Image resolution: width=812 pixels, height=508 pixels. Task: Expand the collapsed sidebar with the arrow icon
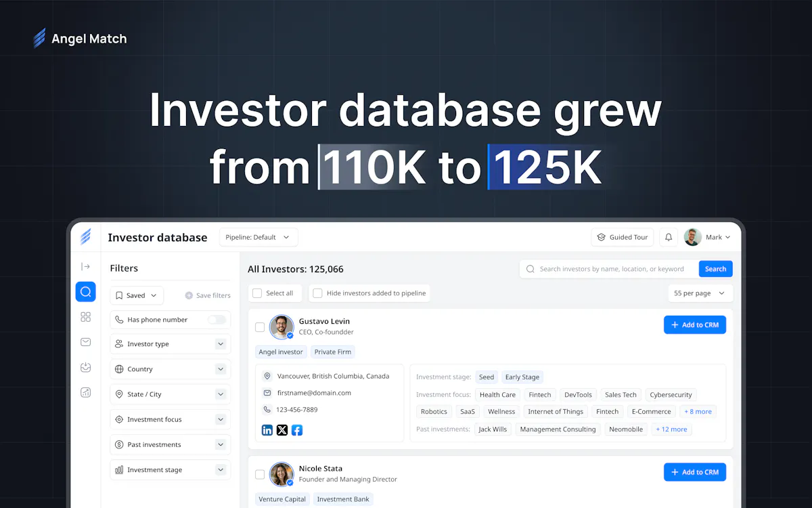(x=85, y=267)
